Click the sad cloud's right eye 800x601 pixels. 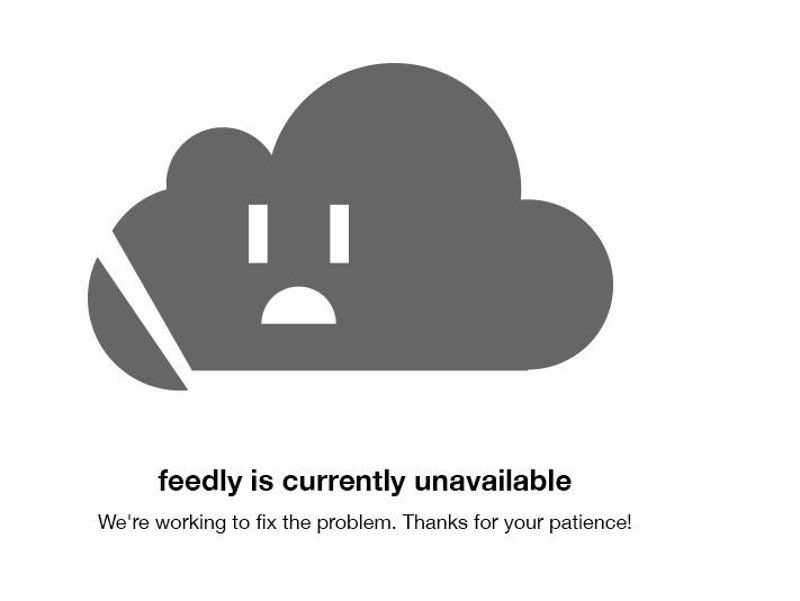339,234
